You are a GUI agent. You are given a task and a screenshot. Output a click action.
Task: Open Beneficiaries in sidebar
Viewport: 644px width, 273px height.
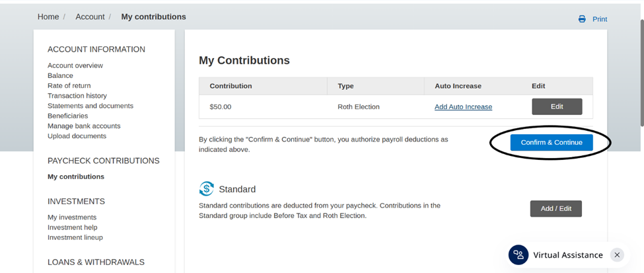click(x=68, y=116)
